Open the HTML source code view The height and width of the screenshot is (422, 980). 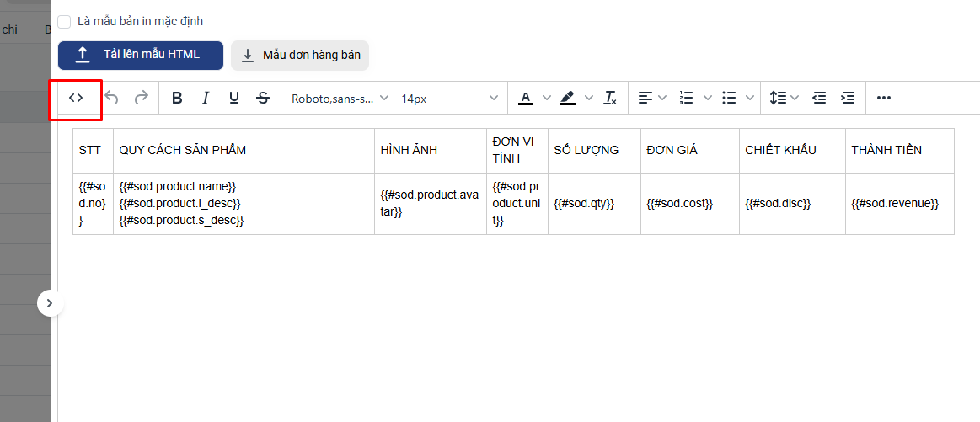pos(76,99)
